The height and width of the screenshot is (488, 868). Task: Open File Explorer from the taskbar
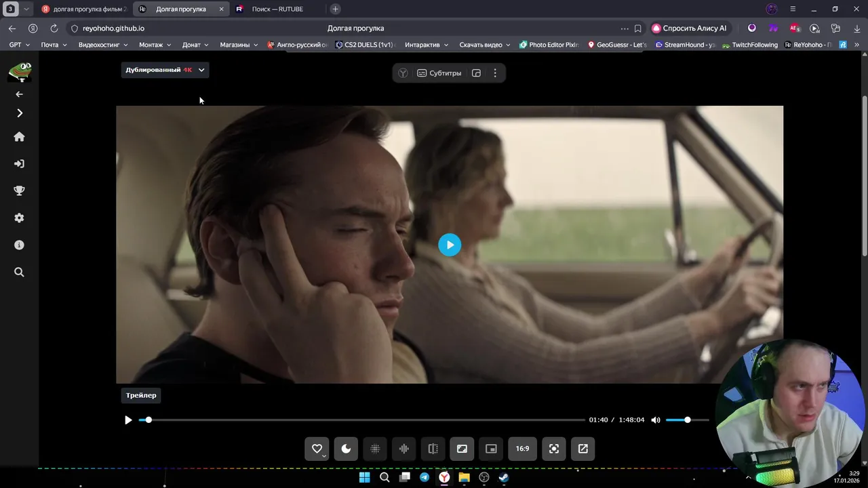tap(464, 477)
